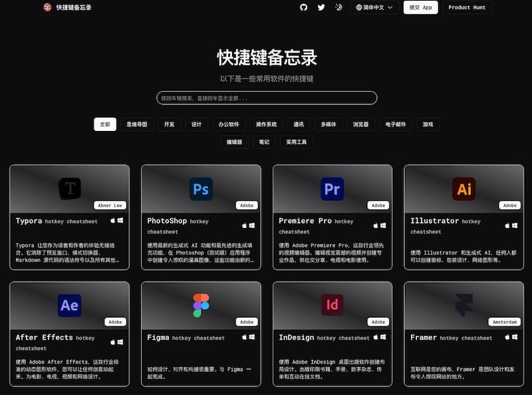Image resolution: width=532 pixels, height=395 pixels.
Task: Open the After Effects hotkey cheatsheet title
Action: pyautogui.click(x=55, y=342)
